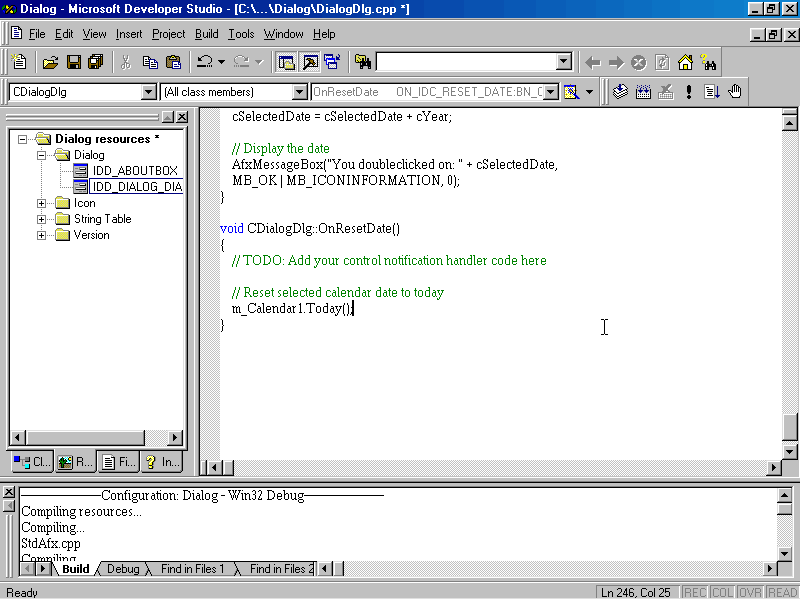Viewport: 800px width, 600px height.
Task: Expand the String Table folder node
Action: pos(42,219)
